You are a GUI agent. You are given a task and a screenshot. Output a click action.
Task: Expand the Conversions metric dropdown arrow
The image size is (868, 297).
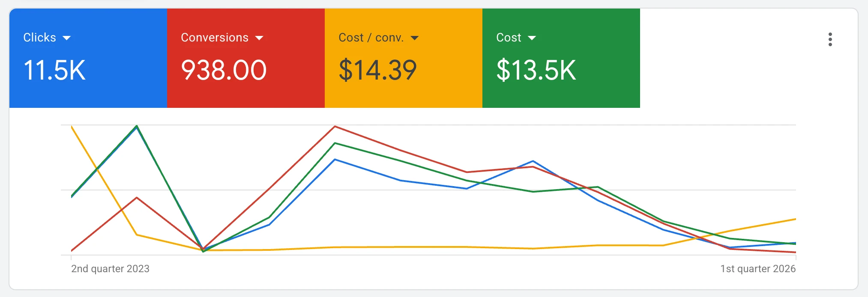(259, 38)
